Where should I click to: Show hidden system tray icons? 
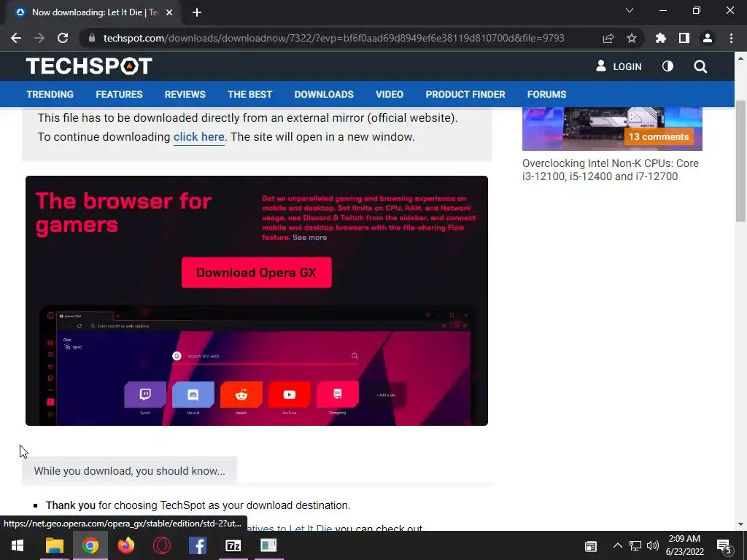[617, 545]
